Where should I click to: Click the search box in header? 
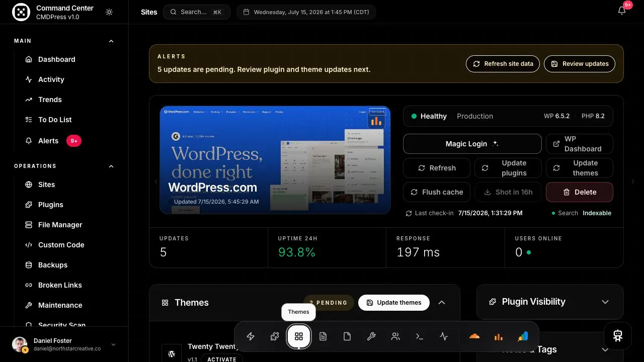click(196, 12)
